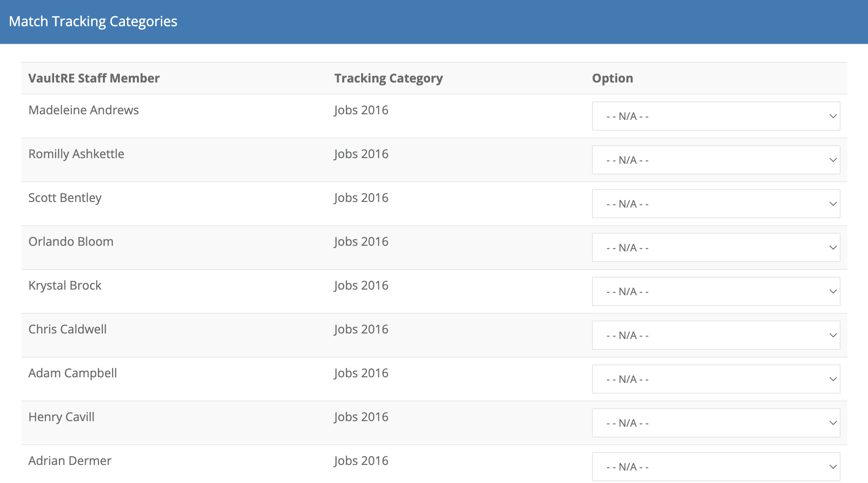Click on Orlando Bloom's name

click(71, 241)
